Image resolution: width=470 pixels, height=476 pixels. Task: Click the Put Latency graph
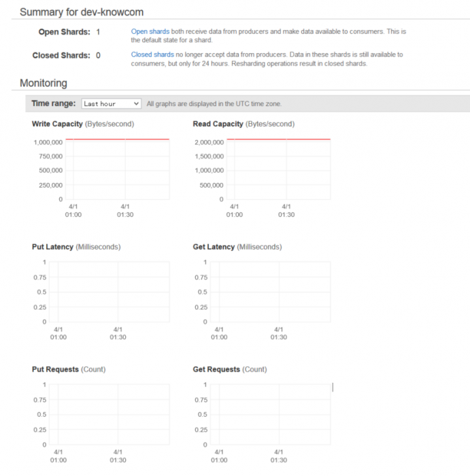[110, 292]
